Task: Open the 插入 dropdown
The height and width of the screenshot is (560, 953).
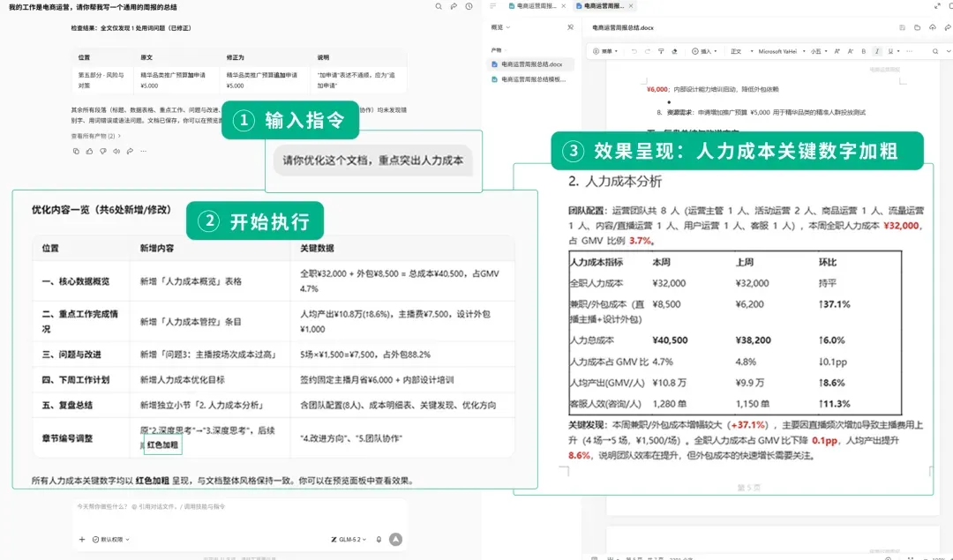Action: coord(704,52)
